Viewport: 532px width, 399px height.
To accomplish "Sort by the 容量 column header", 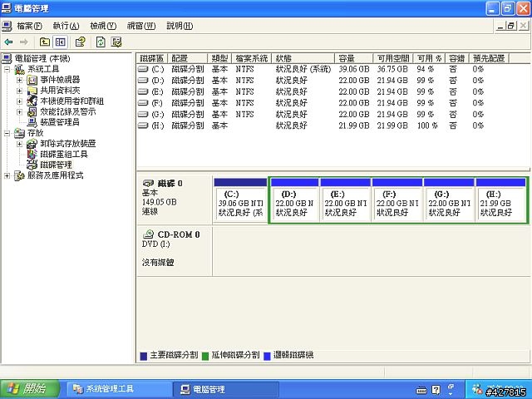I will [x=354, y=58].
